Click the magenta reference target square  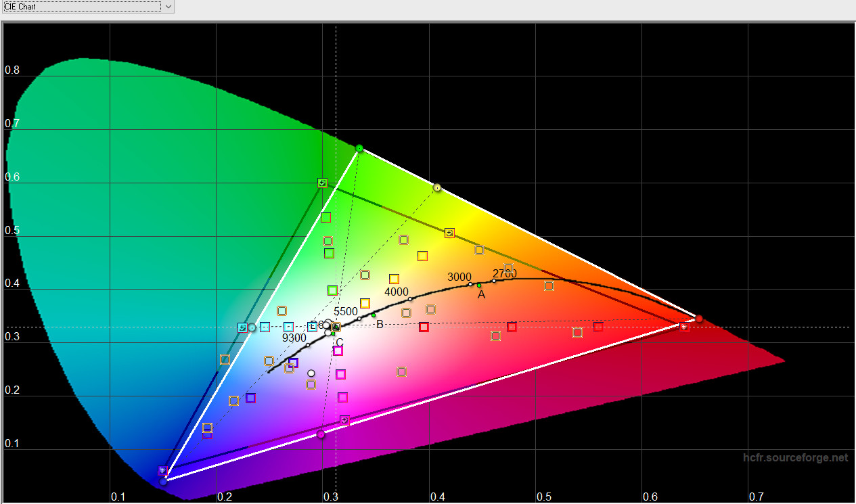tap(344, 420)
